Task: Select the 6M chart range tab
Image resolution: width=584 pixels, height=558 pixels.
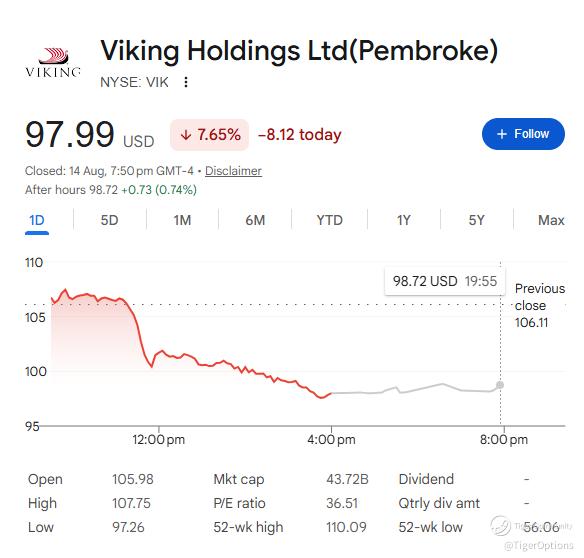Action: (x=255, y=220)
